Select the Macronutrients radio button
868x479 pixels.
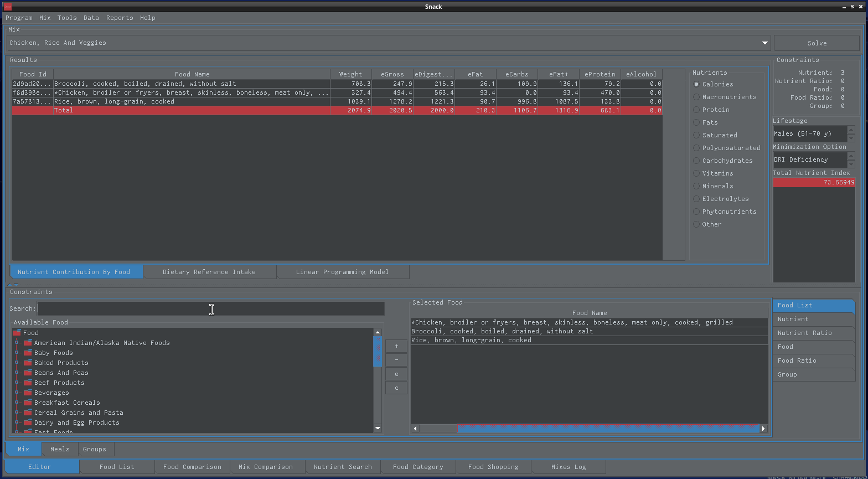tap(696, 97)
